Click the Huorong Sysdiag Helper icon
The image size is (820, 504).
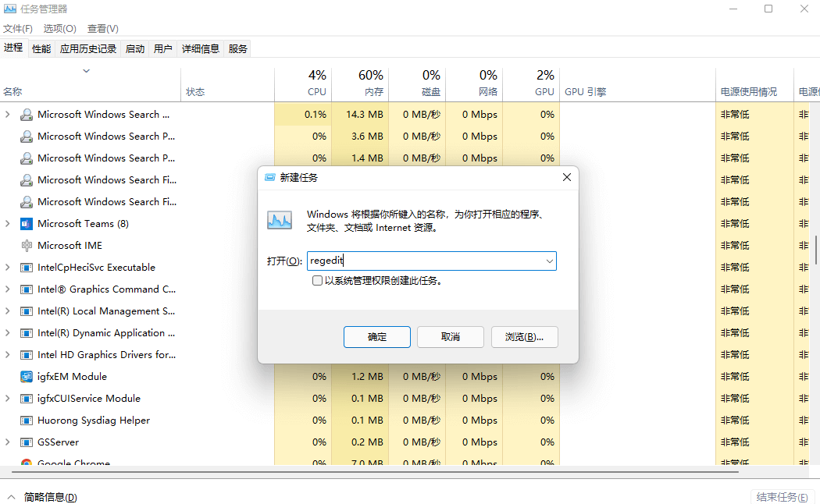26,420
